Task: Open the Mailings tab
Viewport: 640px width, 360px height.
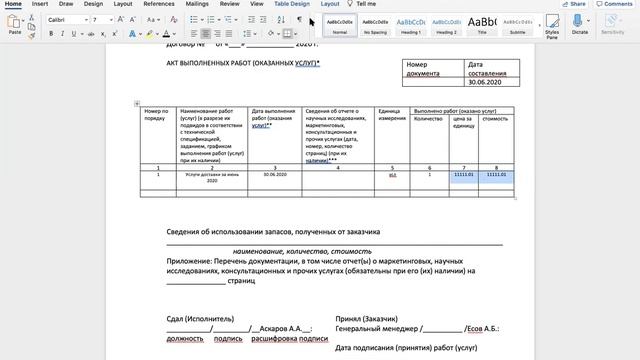Action: (x=197, y=4)
